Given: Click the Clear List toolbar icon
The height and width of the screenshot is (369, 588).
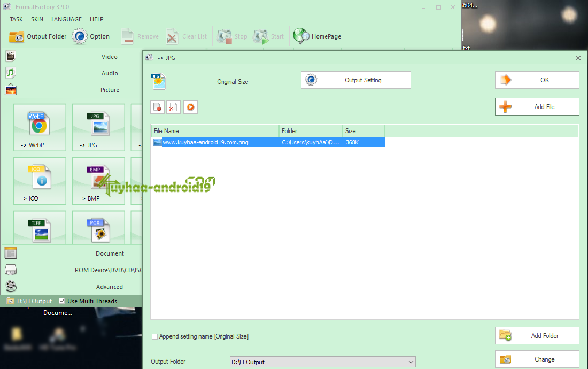Looking at the screenshot, I should [x=172, y=36].
